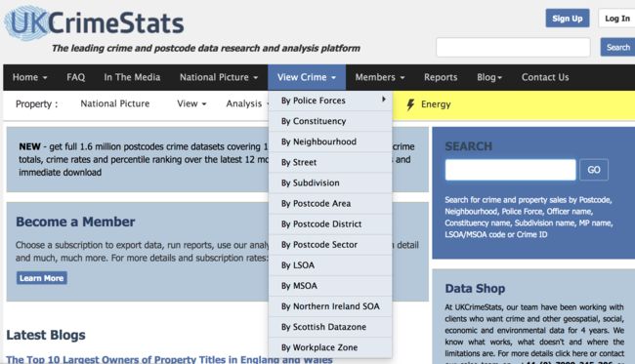Open the National Picture dropdown in main navbar
Screen dimensions: 635x364
click(x=219, y=77)
